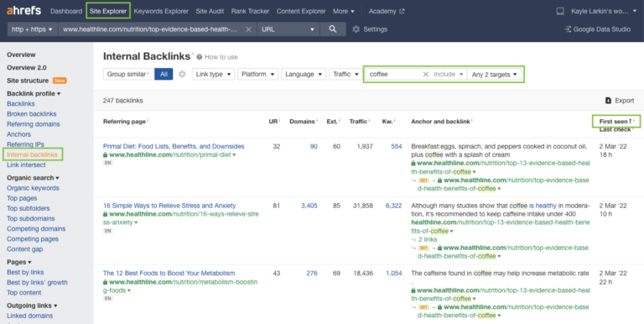Toggle the Group similar option
The height and width of the screenshot is (324, 644).
[x=128, y=74]
